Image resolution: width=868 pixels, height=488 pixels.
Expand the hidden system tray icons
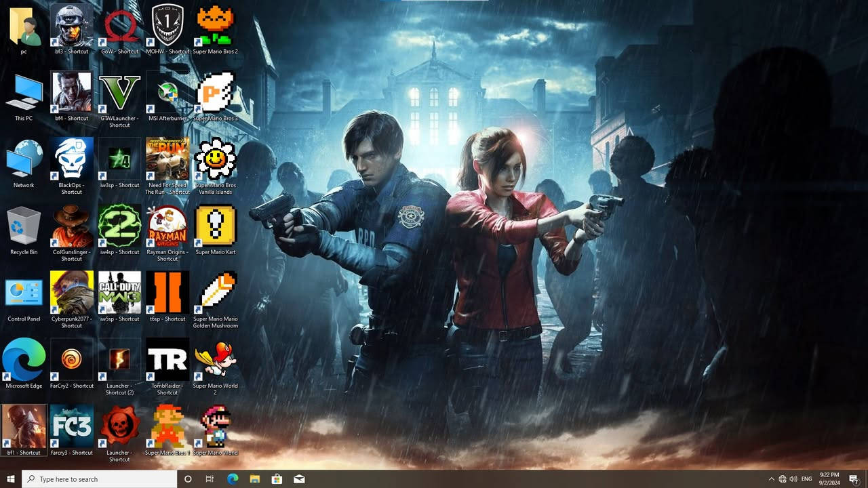[x=771, y=479]
